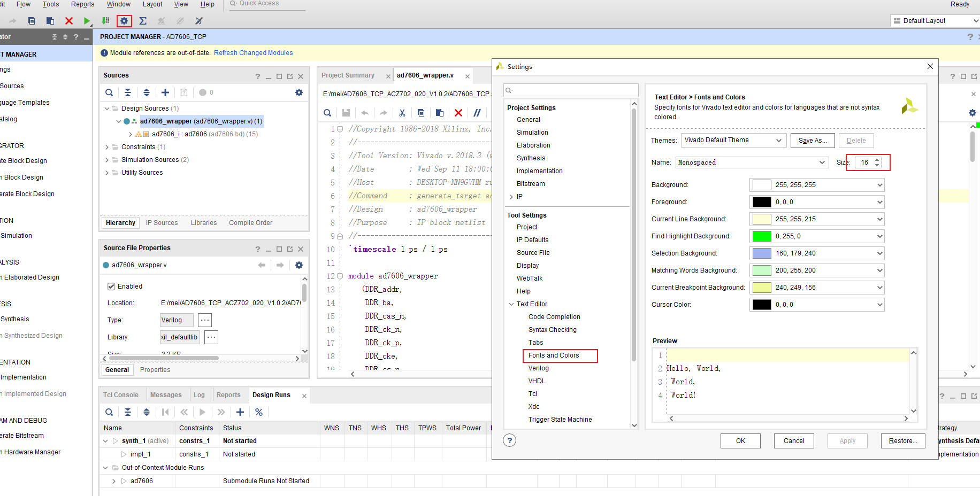Switch to the IP Sources tab

162,223
